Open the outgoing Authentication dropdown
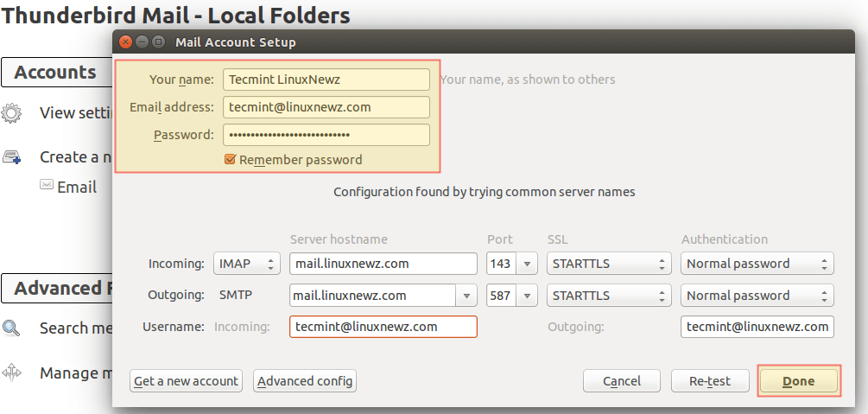The height and width of the screenshot is (414, 868). point(757,296)
